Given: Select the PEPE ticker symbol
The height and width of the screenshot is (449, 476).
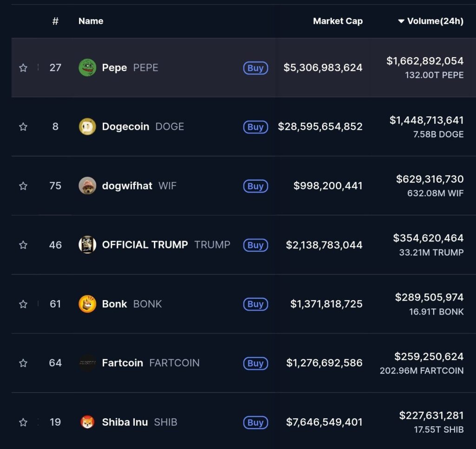Looking at the screenshot, I should [x=145, y=67].
